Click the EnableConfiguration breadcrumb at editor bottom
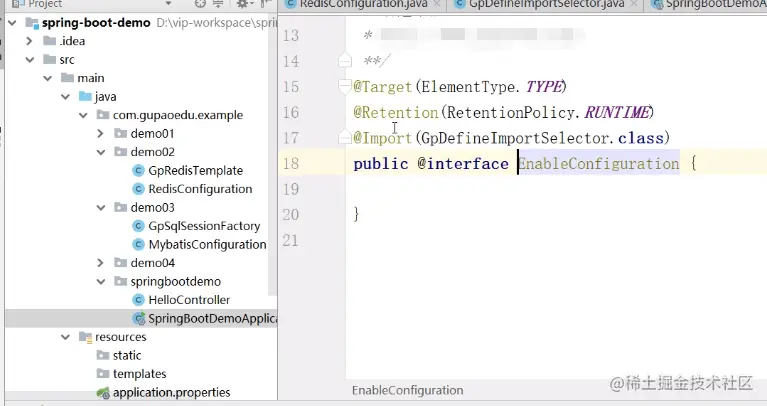767x406 pixels. [x=407, y=390]
